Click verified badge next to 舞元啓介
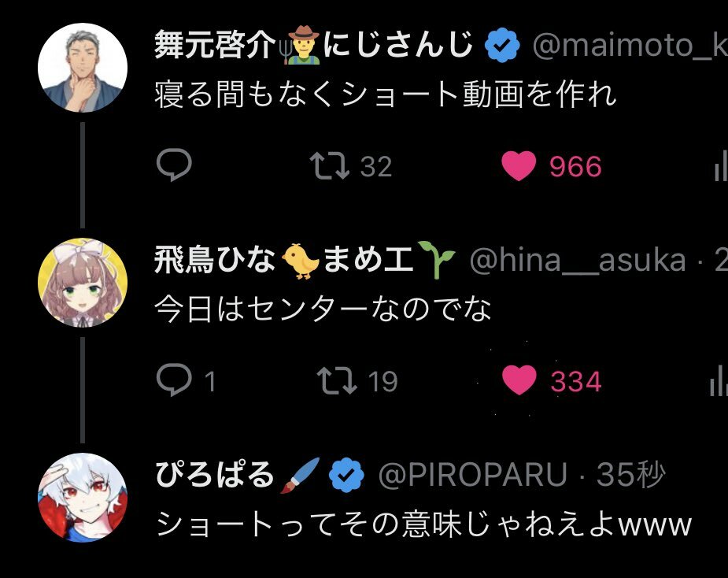Viewport: 728px width, 578px height. 503,45
